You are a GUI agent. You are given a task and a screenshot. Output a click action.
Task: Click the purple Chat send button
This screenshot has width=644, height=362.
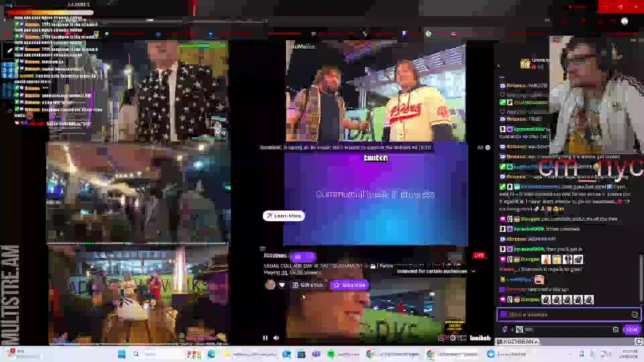click(632, 330)
